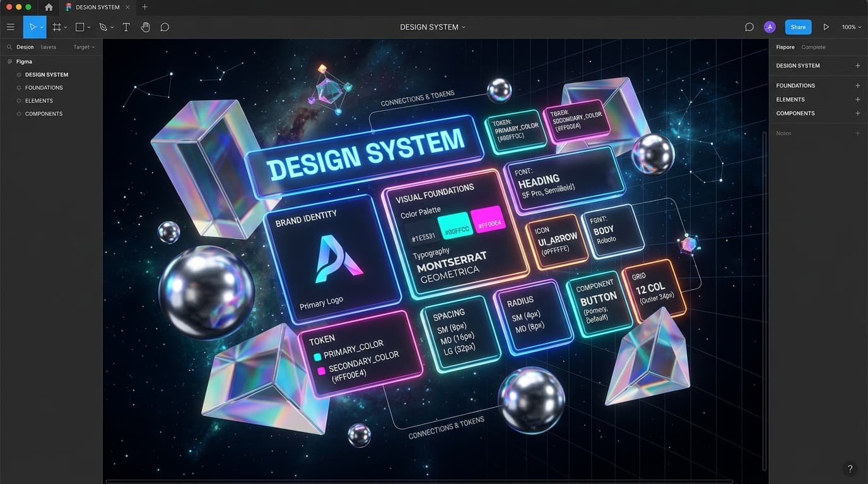Viewport: 868px width, 484px height.
Task: Click the ELEMENTS layer icon
Action: tap(19, 101)
